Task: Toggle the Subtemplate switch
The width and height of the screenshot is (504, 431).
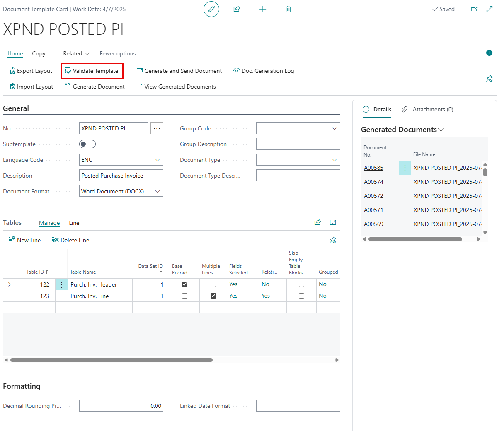Action: click(87, 144)
